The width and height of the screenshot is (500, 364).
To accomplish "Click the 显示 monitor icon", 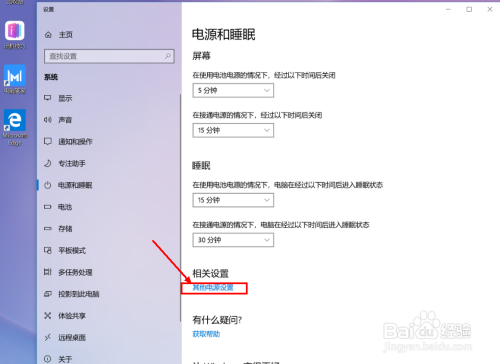I will point(48,98).
